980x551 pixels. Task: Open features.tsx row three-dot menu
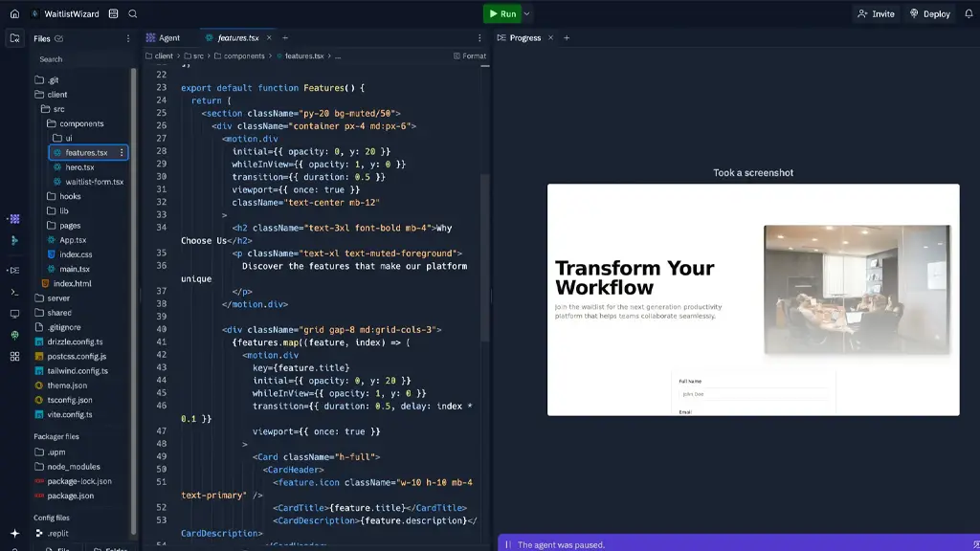tap(122, 152)
